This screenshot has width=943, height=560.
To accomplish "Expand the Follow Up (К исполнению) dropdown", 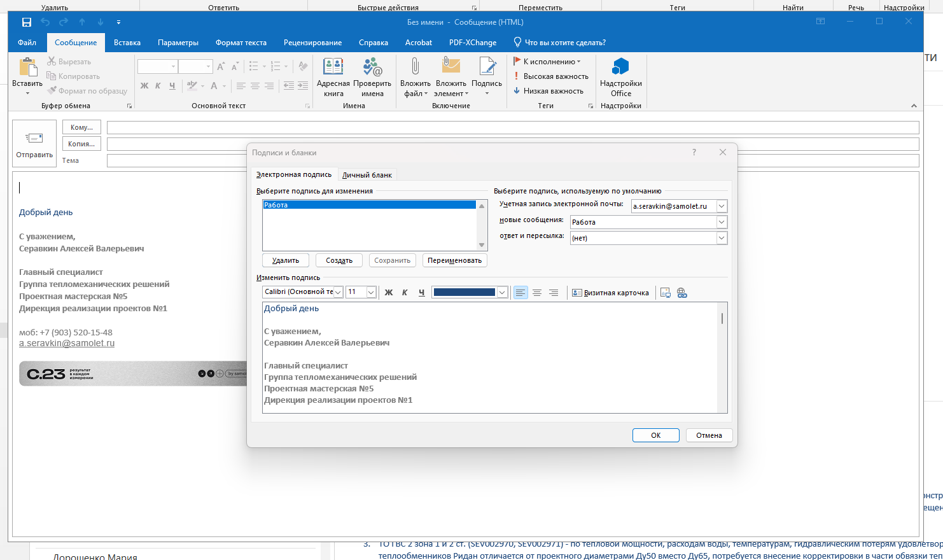I will [x=578, y=62].
